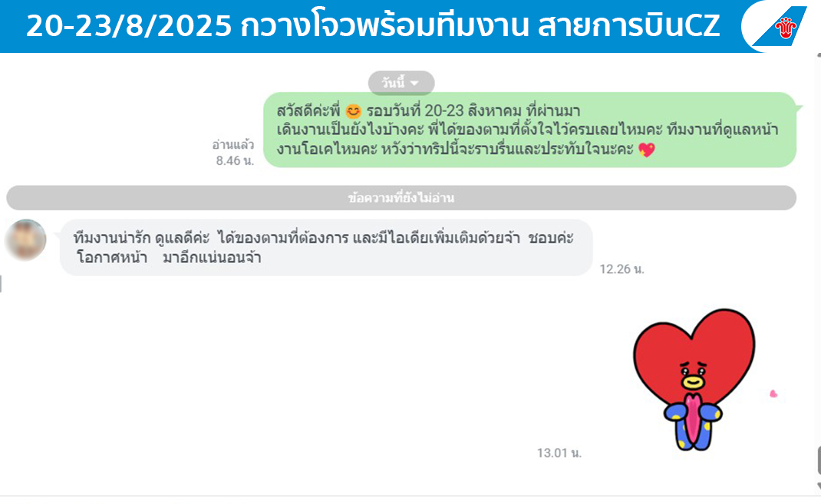Open the 'วันนี้' date dropdown

[x=401, y=83]
